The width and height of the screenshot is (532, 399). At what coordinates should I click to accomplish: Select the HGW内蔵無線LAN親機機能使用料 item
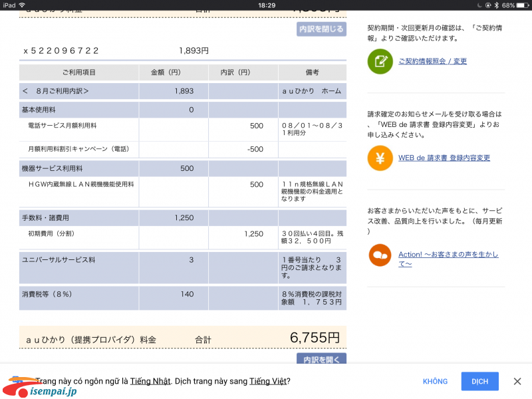tap(81, 184)
